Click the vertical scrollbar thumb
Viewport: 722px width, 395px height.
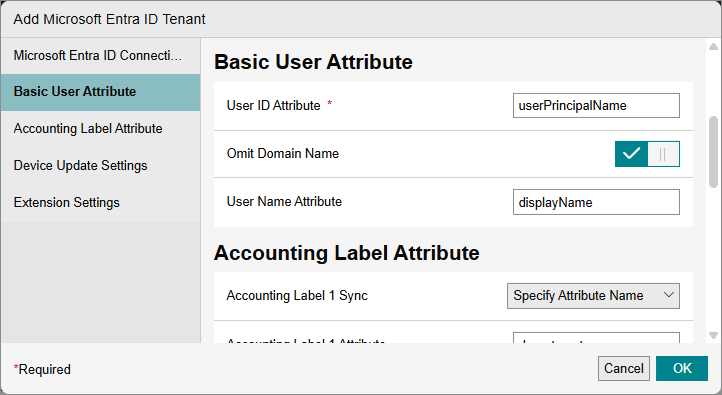[713, 152]
